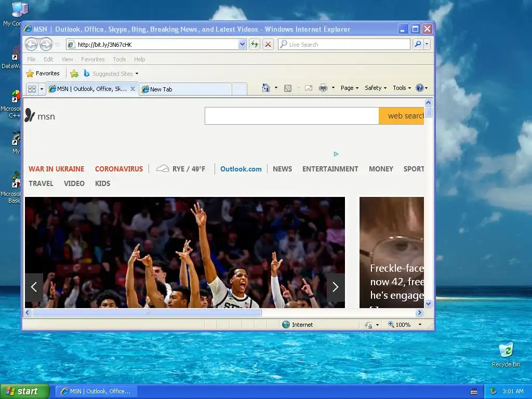
Task: Open the CORONAVIRUS link
Action: pos(119,169)
